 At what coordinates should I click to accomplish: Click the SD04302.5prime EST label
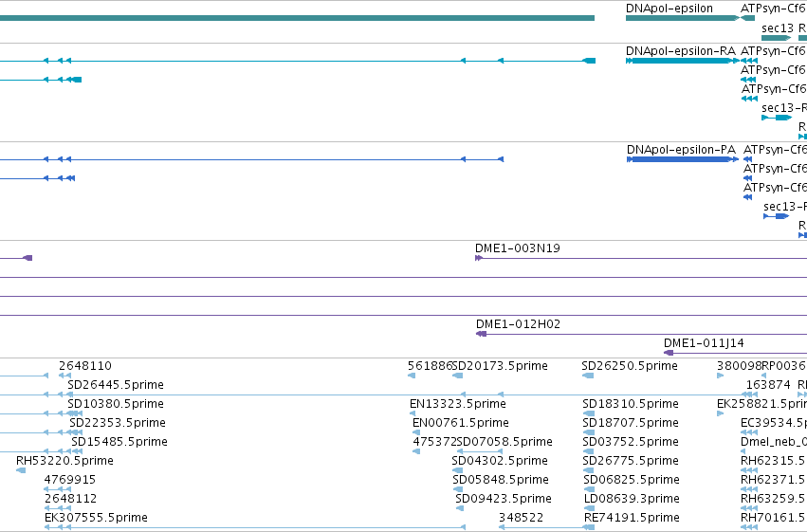point(500,461)
